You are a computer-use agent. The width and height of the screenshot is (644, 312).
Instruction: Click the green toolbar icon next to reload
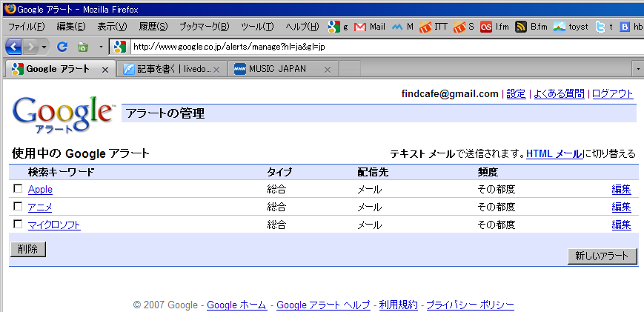coord(83,47)
